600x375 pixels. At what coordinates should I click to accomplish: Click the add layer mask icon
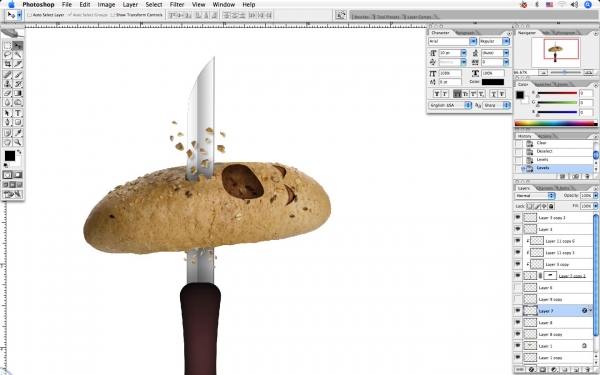542,370
